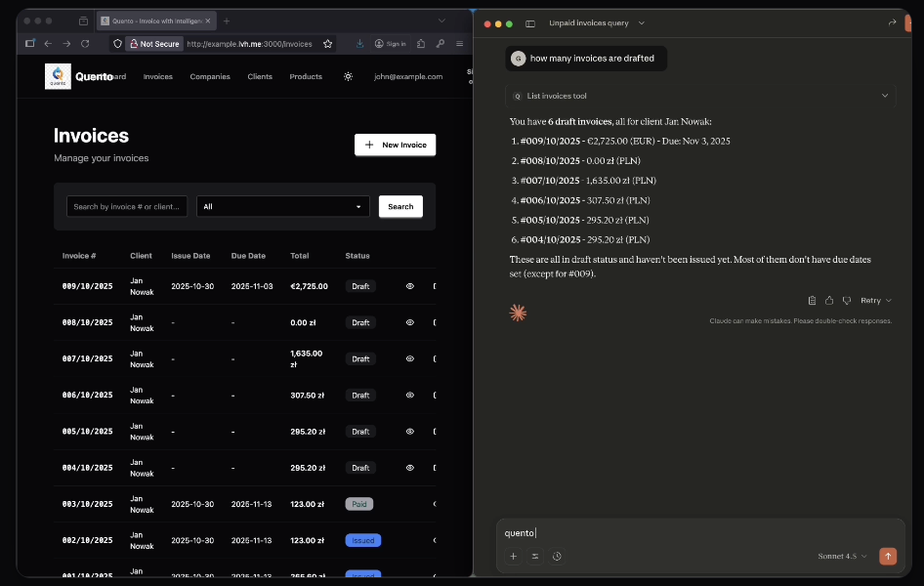
Task: Click the Quento logo icon
Action: (x=58, y=76)
